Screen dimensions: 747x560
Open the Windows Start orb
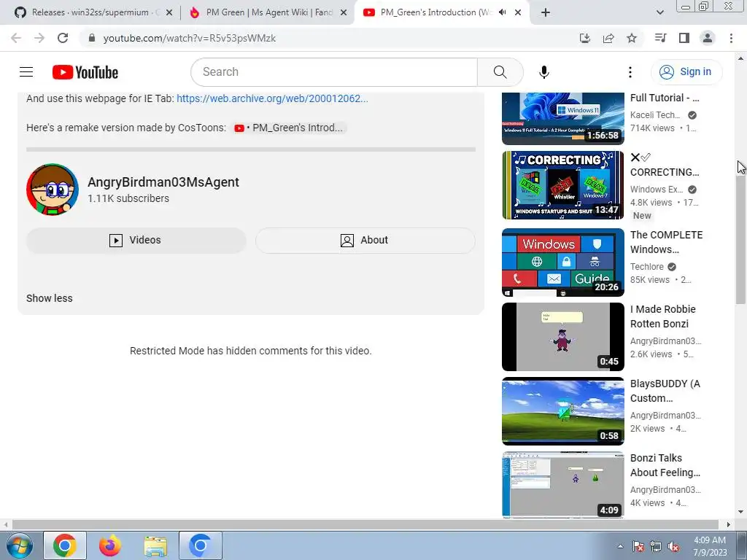[19, 545]
